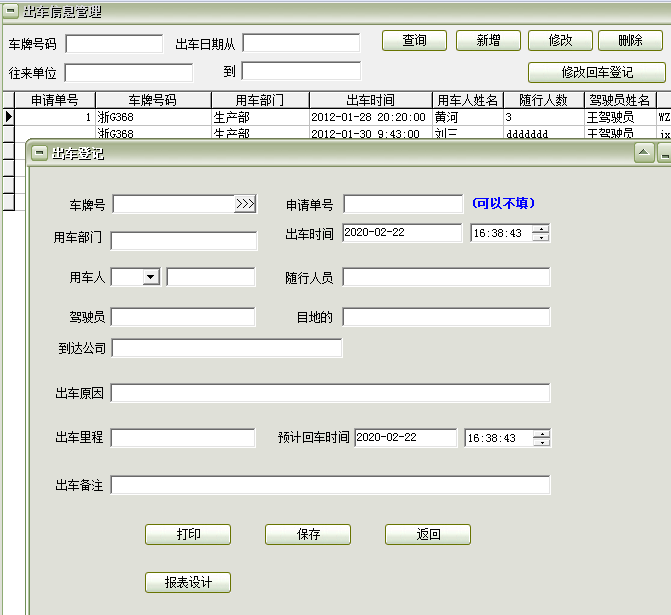The image size is (671, 615).
Task: Click the 出车时间 date field
Action: tap(402, 233)
